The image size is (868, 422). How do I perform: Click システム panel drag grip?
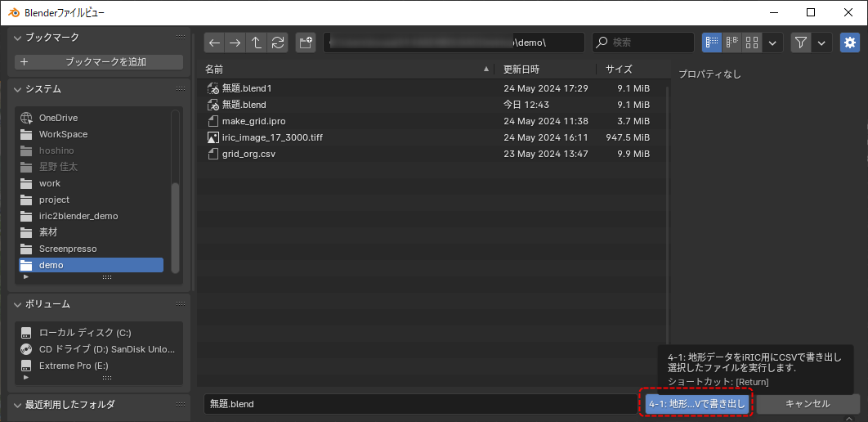pyautogui.click(x=181, y=88)
